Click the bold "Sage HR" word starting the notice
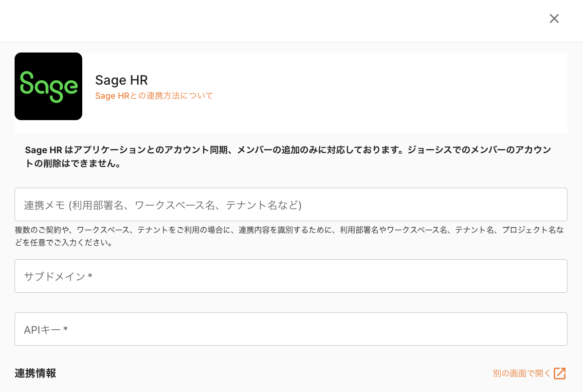583x392 pixels. 43,150
